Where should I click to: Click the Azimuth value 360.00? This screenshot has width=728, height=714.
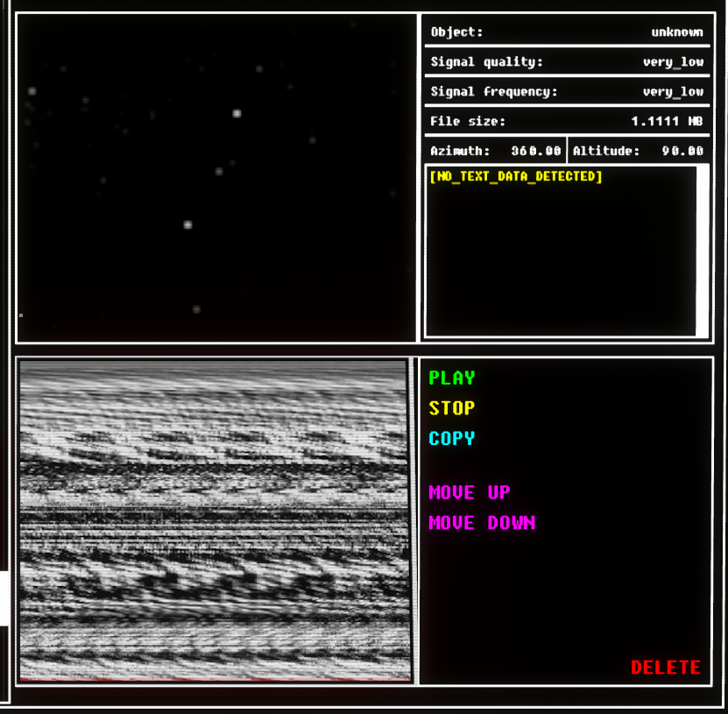pyautogui.click(x=535, y=152)
